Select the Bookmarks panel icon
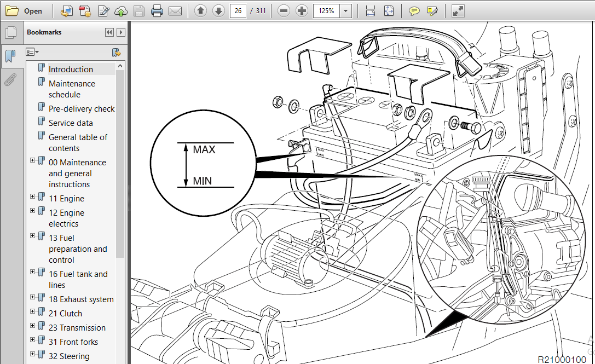The image size is (595, 364). tap(10, 56)
